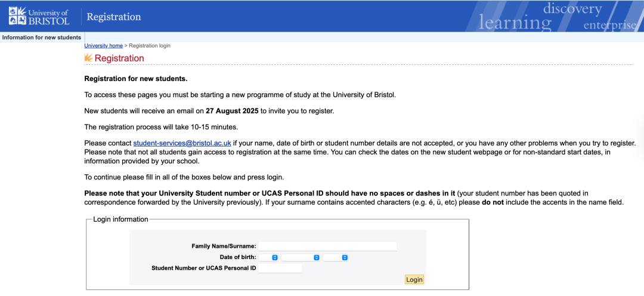The width and height of the screenshot is (644, 296).
Task: Click the orange icon beside Registration heading
Action: 88,58
